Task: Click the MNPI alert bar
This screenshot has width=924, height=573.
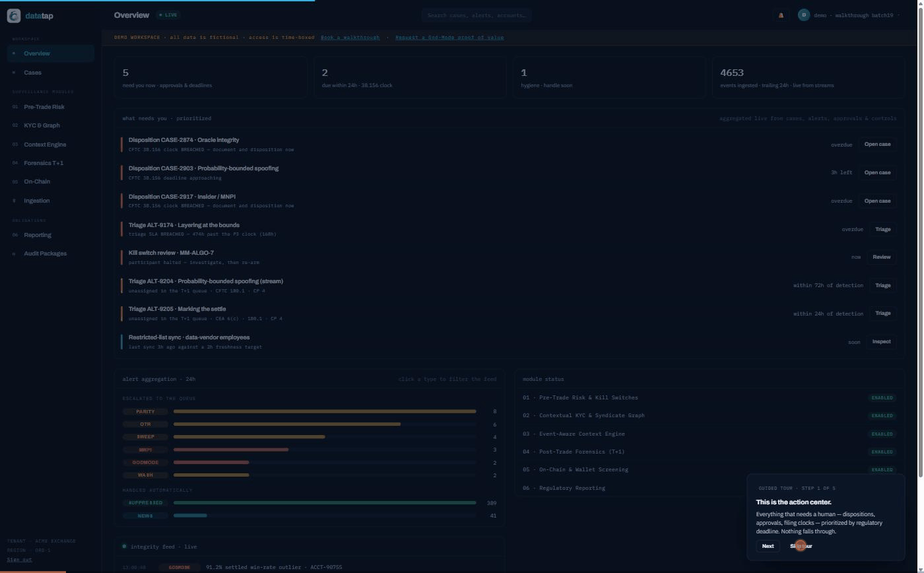Action: (231, 450)
